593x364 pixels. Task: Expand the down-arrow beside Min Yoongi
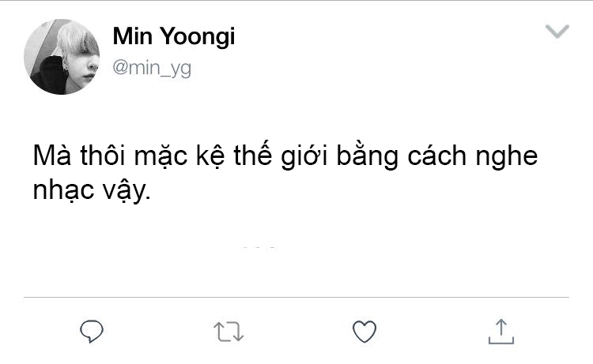pos(557,32)
